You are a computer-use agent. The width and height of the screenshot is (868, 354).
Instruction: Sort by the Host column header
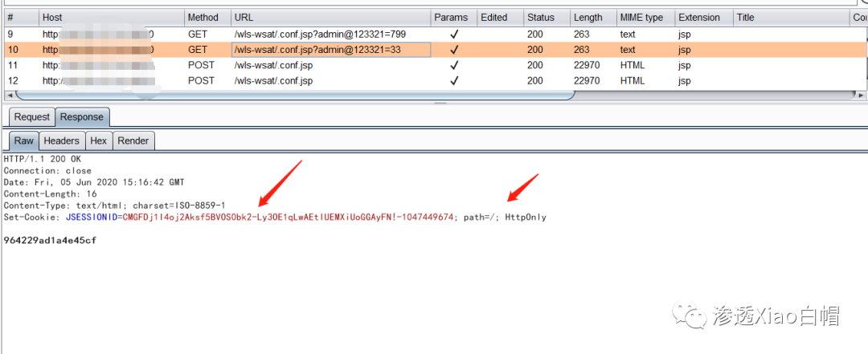(x=111, y=18)
